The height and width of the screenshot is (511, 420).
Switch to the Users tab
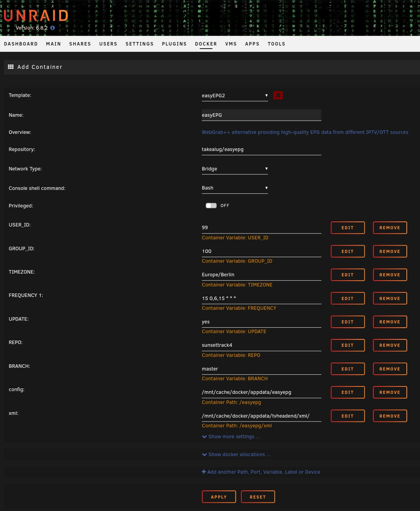coord(108,44)
